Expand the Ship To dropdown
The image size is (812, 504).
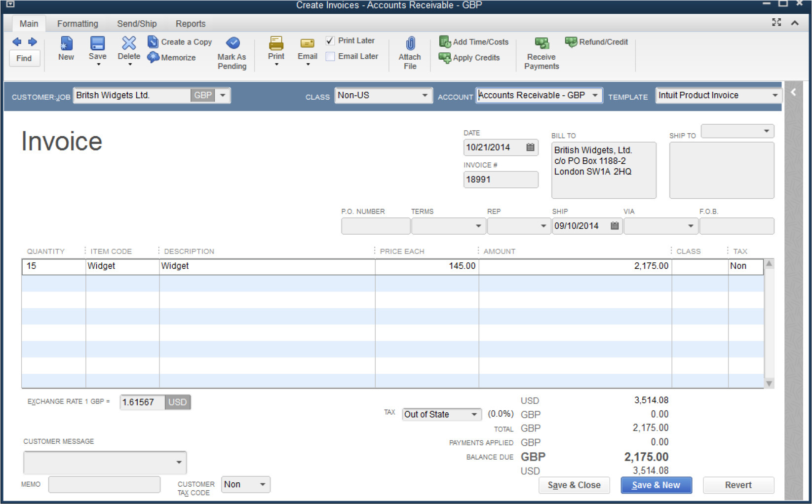coord(767,131)
